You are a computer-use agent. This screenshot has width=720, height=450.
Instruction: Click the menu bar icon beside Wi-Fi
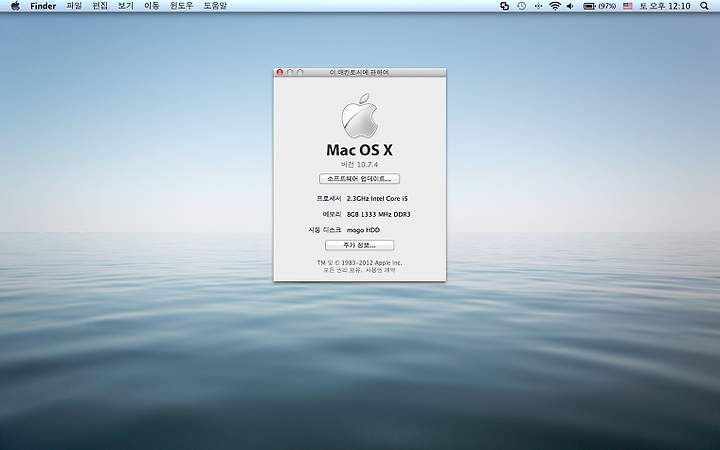(x=538, y=6)
